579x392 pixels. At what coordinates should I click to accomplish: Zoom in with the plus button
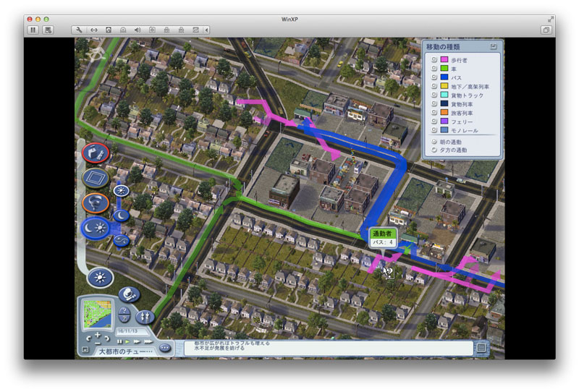98,335
